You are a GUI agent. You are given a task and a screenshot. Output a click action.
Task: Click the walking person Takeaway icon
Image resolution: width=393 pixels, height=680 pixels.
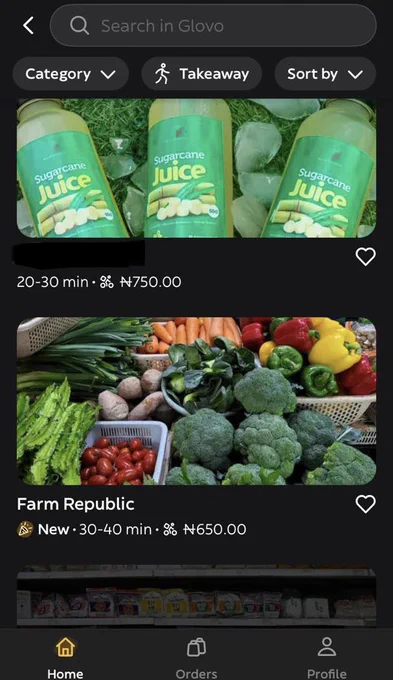(x=163, y=74)
